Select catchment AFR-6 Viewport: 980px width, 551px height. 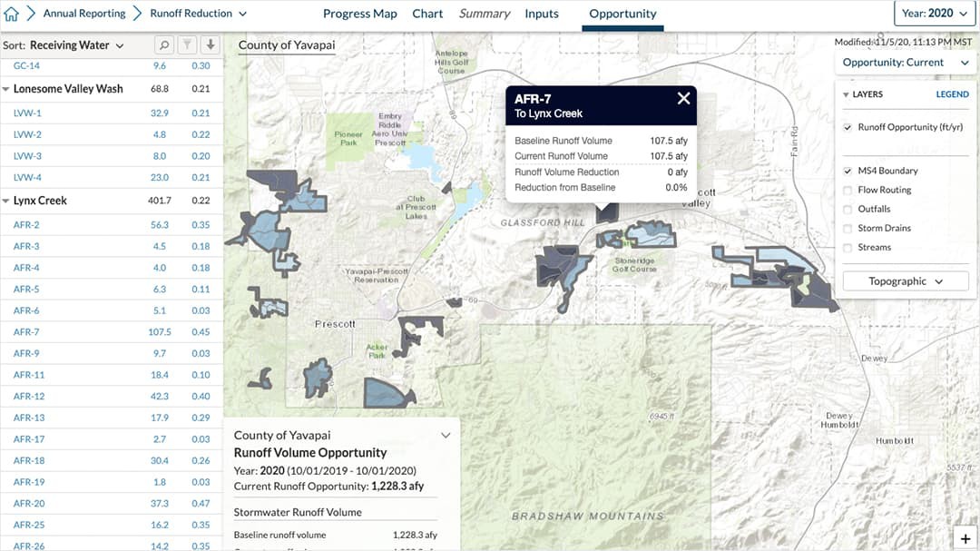(x=112, y=310)
